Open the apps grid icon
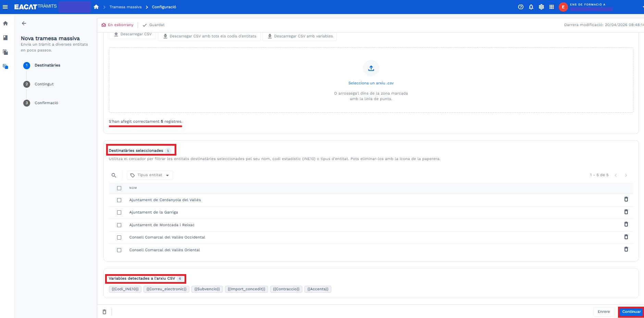The height and width of the screenshot is (318, 644). (x=552, y=7)
